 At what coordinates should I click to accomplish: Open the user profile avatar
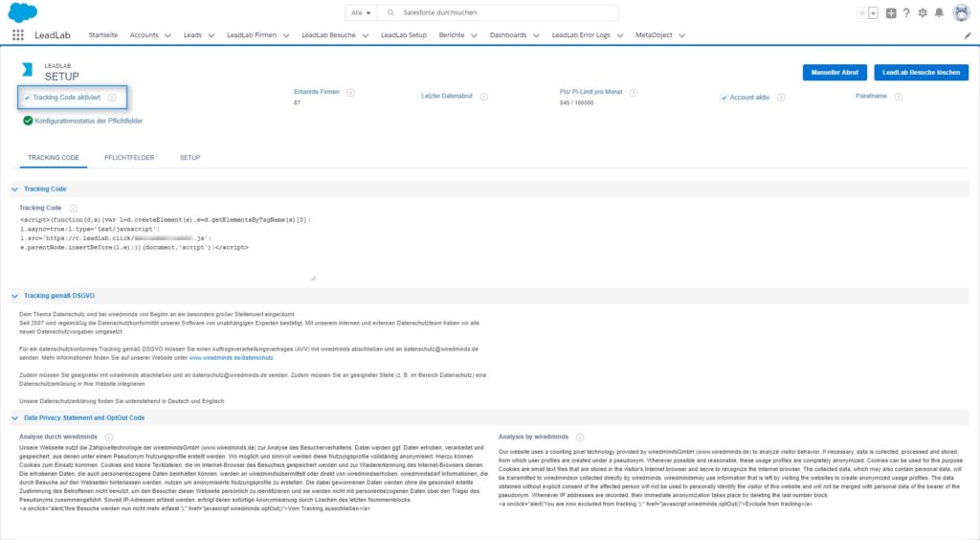961,12
